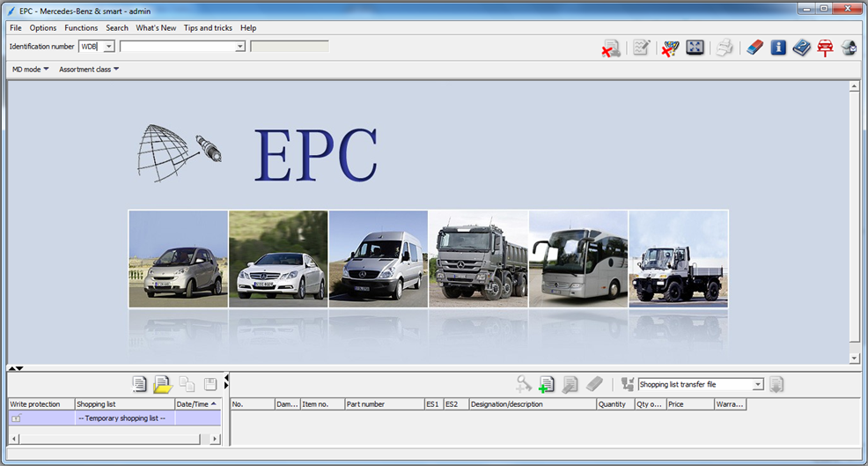Open the Help menu

click(x=248, y=27)
